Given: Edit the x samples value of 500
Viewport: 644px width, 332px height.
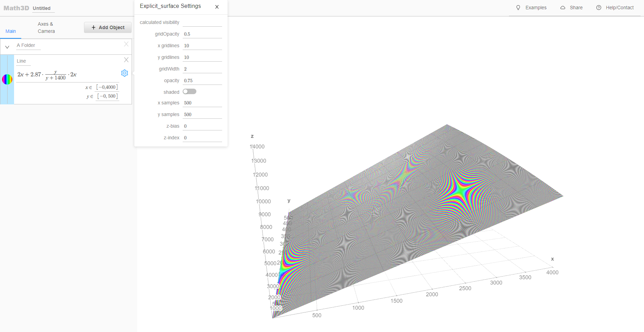Looking at the screenshot, I should pos(202,102).
